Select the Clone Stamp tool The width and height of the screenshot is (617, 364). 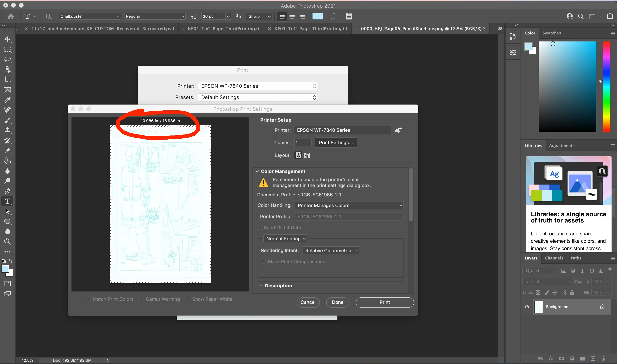[x=7, y=130]
